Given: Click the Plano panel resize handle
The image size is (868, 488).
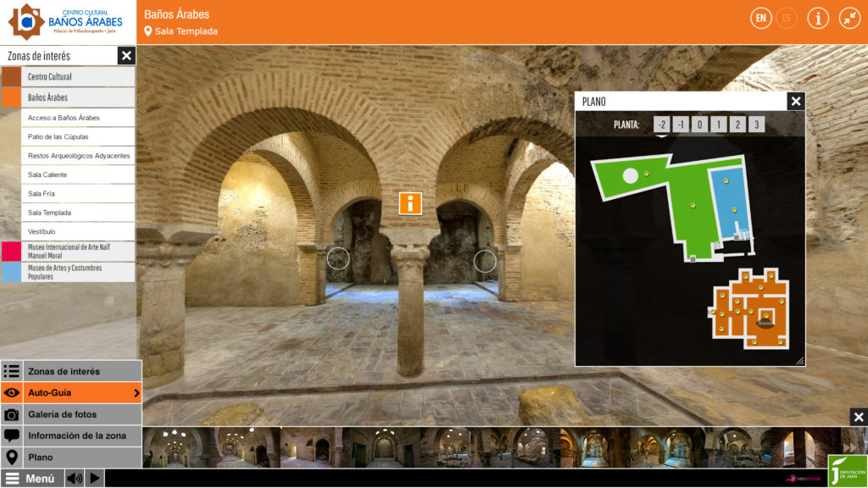Looking at the screenshot, I should (x=800, y=361).
